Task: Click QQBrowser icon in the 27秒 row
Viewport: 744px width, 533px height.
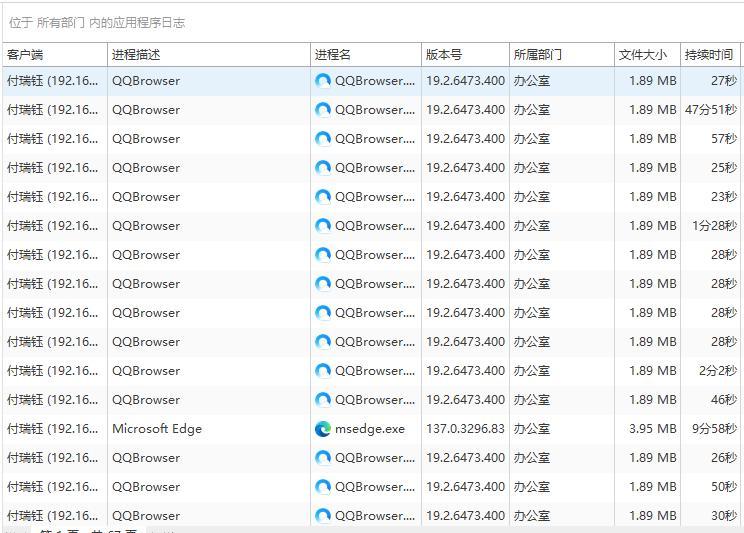Action: [x=323, y=81]
